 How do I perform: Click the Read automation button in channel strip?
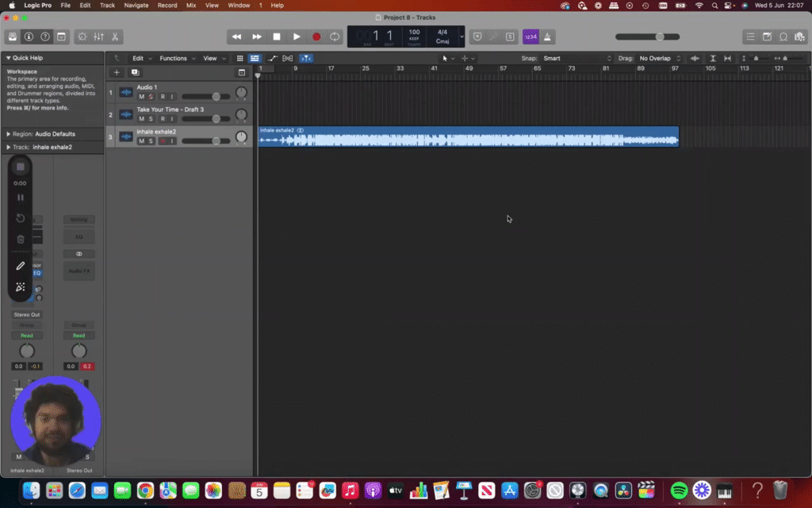(x=27, y=335)
